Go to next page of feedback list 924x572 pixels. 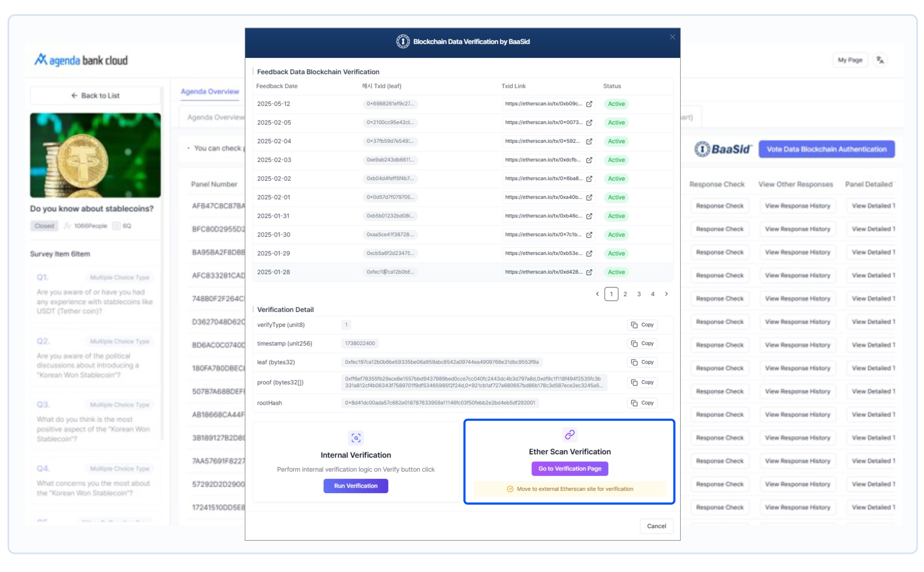click(666, 294)
